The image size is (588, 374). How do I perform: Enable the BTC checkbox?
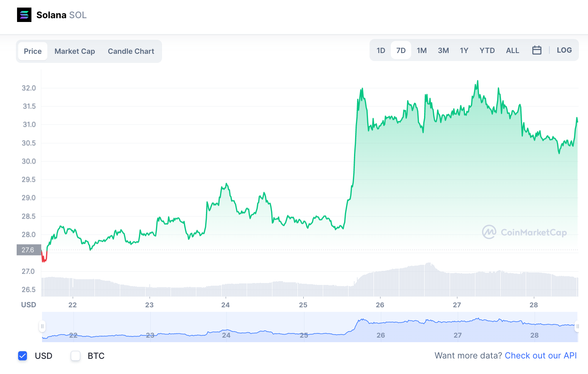click(76, 356)
